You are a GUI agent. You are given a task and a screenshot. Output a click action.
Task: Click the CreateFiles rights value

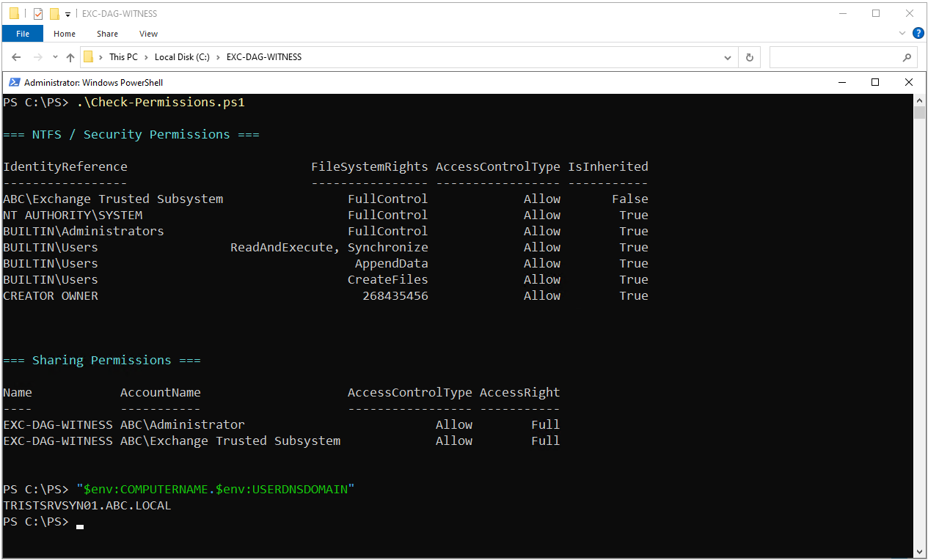pyautogui.click(x=388, y=279)
